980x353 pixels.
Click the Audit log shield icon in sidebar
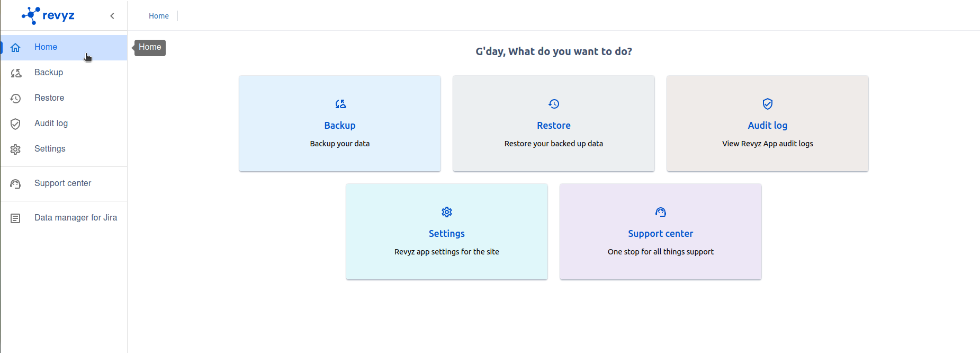(15, 124)
